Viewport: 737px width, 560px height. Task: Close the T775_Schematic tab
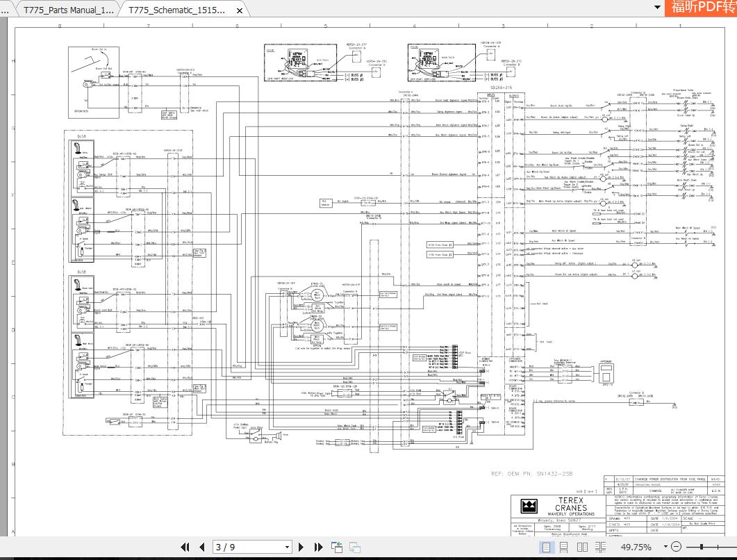click(x=239, y=10)
